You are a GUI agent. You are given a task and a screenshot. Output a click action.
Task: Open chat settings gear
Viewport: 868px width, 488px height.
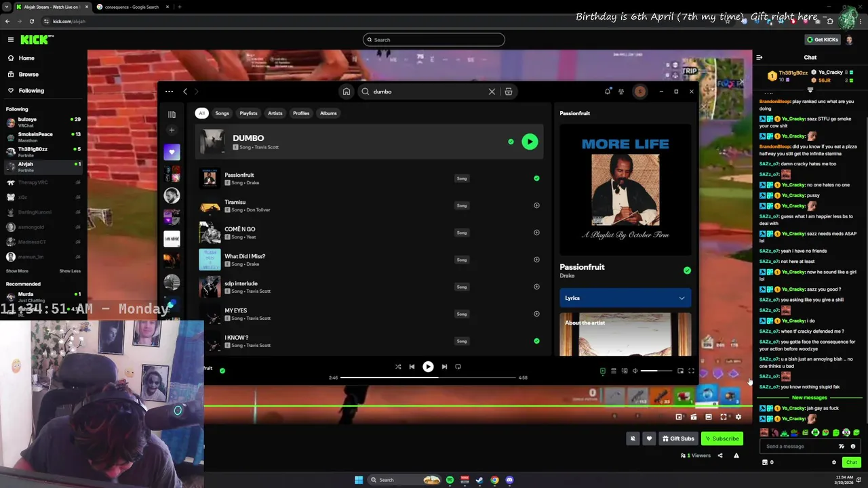click(834, 462)
